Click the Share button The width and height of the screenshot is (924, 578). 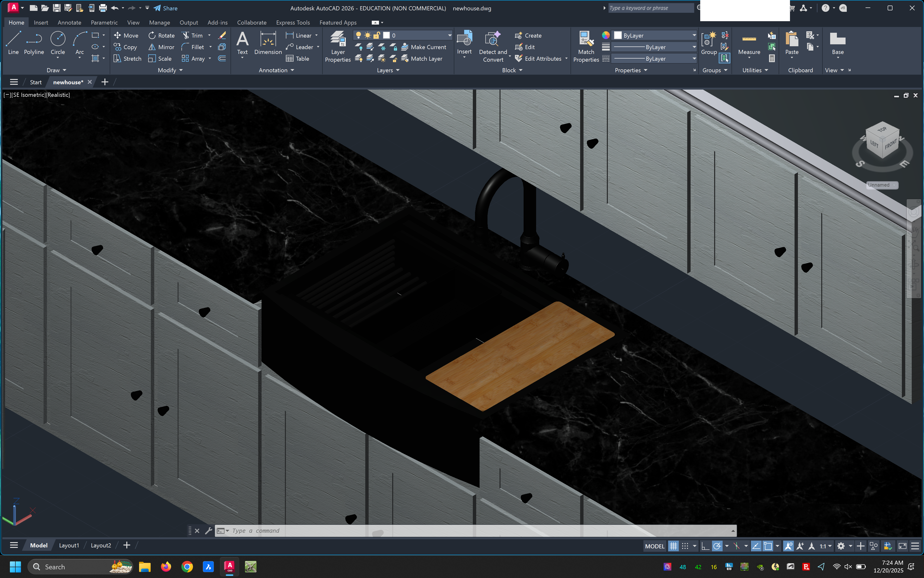click(166, 8)
